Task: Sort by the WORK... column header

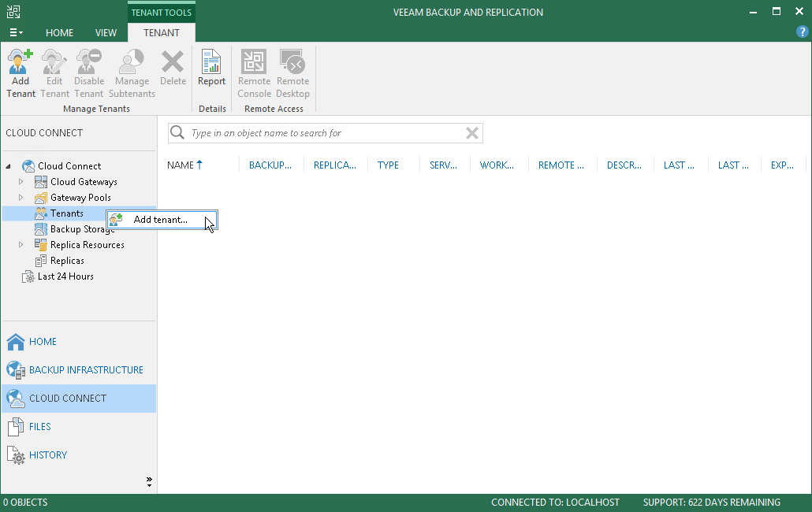Action: (497, 165)
